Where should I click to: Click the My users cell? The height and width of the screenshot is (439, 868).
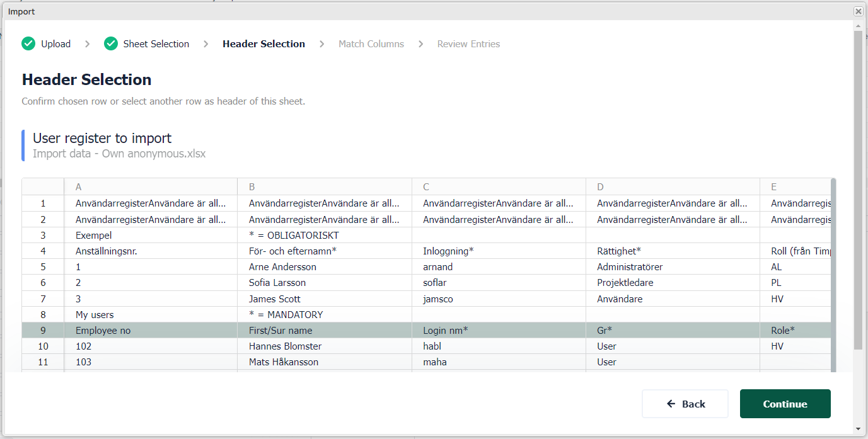(x=151, y=314)
